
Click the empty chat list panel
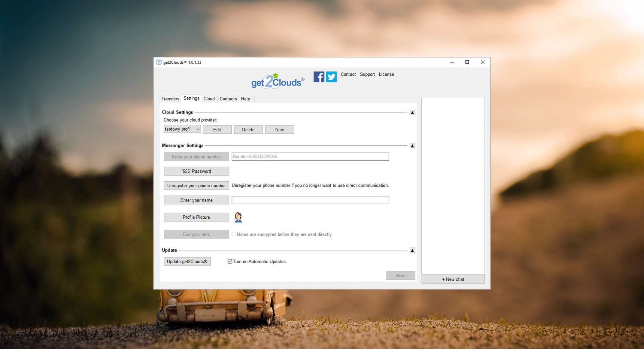click(x=453, y=186)
